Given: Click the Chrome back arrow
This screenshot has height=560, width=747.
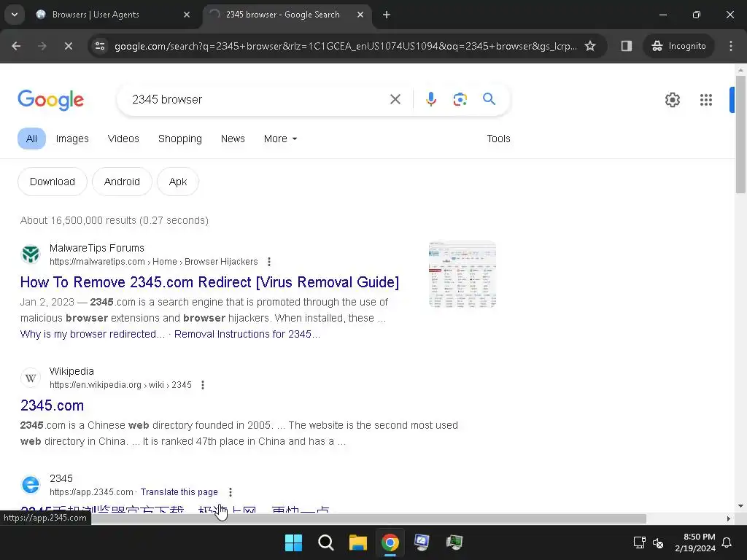Looking at the screenshot, I should point(16,46).
